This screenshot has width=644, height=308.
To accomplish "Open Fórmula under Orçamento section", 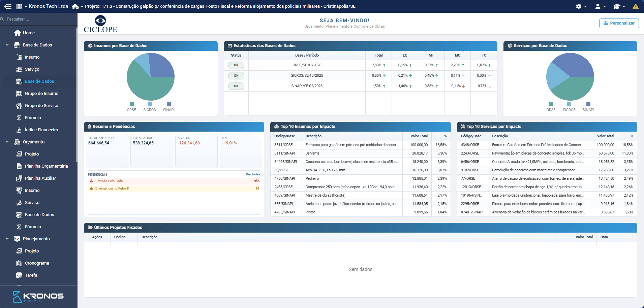I will pos(33,227).
